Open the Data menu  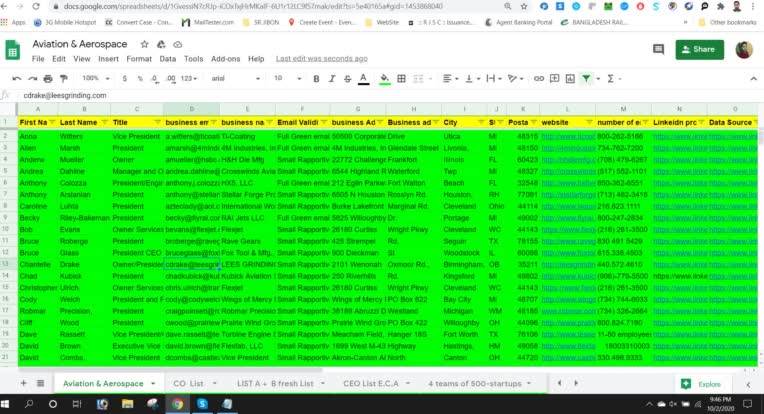click(x=168, y=58)
